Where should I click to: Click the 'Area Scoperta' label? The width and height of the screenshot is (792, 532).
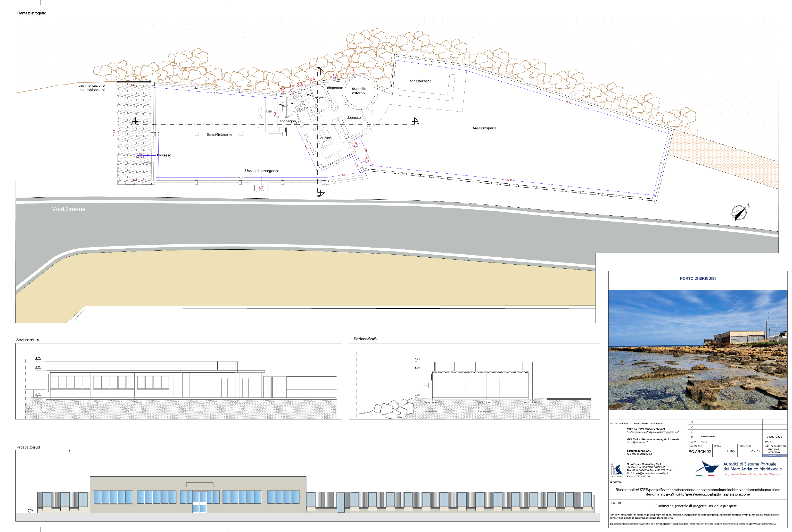click(x=484, y=128)
